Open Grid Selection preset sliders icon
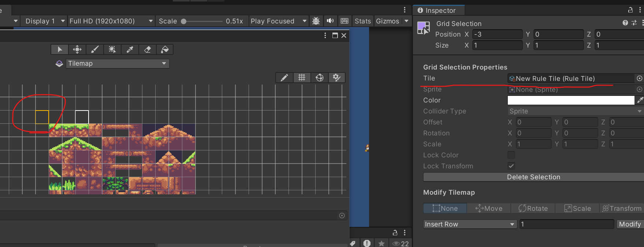The image size is (644, 247). tap(634, 23)
